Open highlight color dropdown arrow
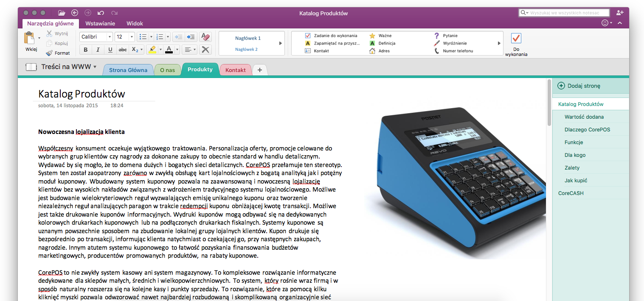This screenshot has width=644, height=301. pyautogui.click(x=160, y=50)
